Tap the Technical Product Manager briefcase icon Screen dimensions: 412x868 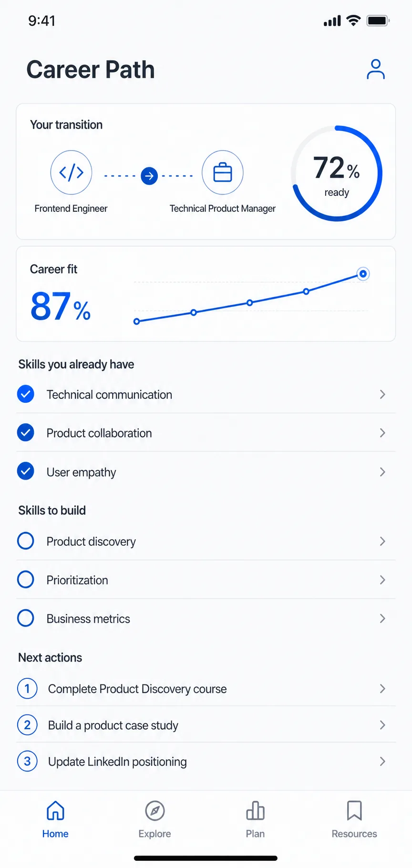[223, 173]
